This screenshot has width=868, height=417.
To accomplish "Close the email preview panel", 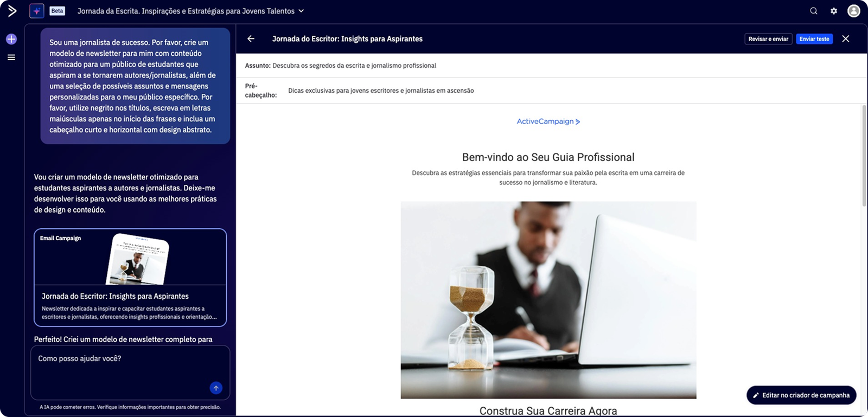I will click(x=845, y=39).
